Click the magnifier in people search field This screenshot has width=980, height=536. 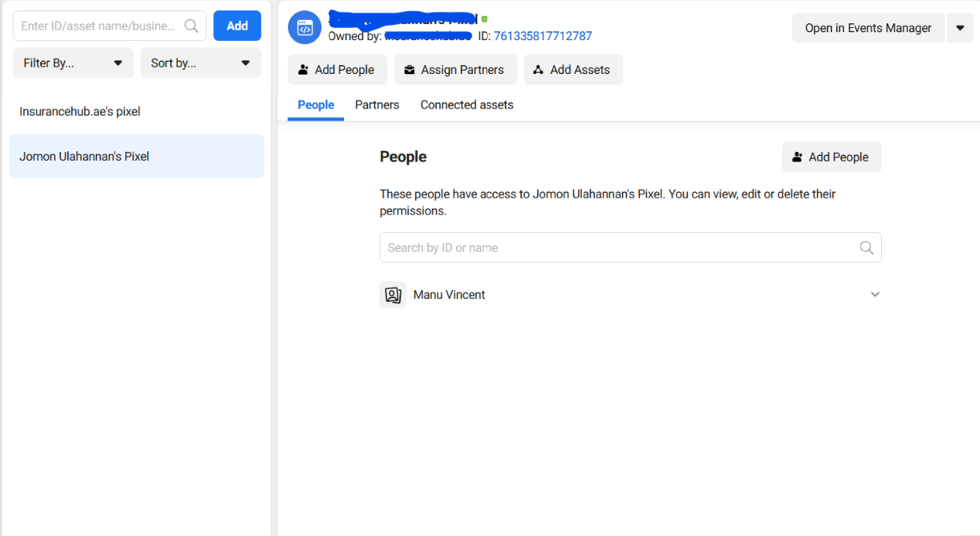867,248
